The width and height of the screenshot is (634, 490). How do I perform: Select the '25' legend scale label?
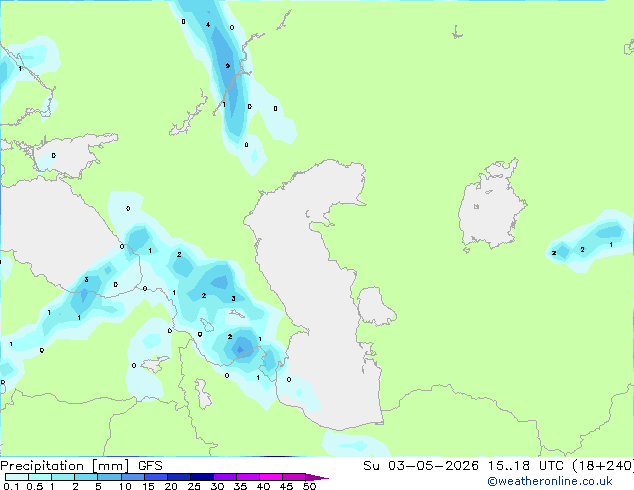click(x=194, y=486)
